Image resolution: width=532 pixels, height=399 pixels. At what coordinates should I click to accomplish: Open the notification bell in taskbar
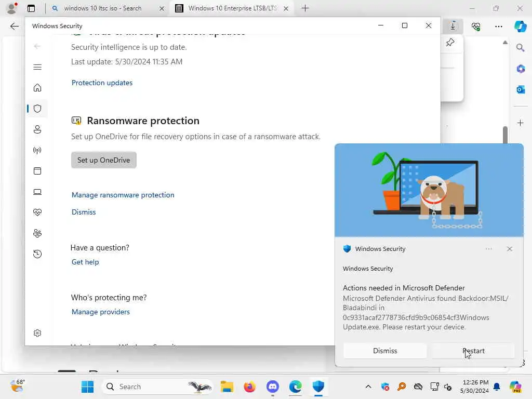(x=497, y=387)
